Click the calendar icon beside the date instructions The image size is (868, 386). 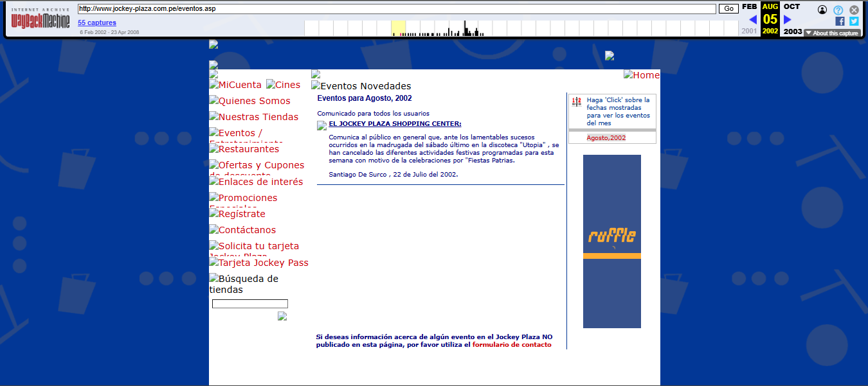(576, 101)
